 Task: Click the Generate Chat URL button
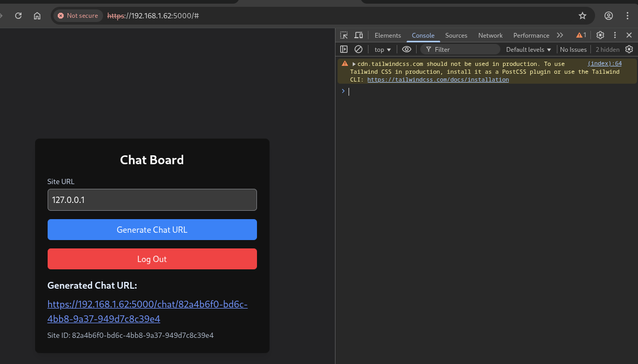point(152,230)
